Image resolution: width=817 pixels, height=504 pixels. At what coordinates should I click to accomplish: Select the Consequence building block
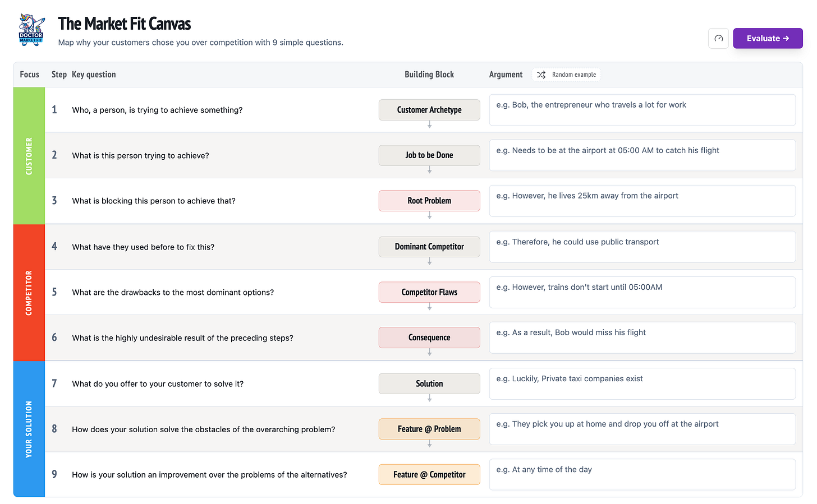tap(429, 337)
